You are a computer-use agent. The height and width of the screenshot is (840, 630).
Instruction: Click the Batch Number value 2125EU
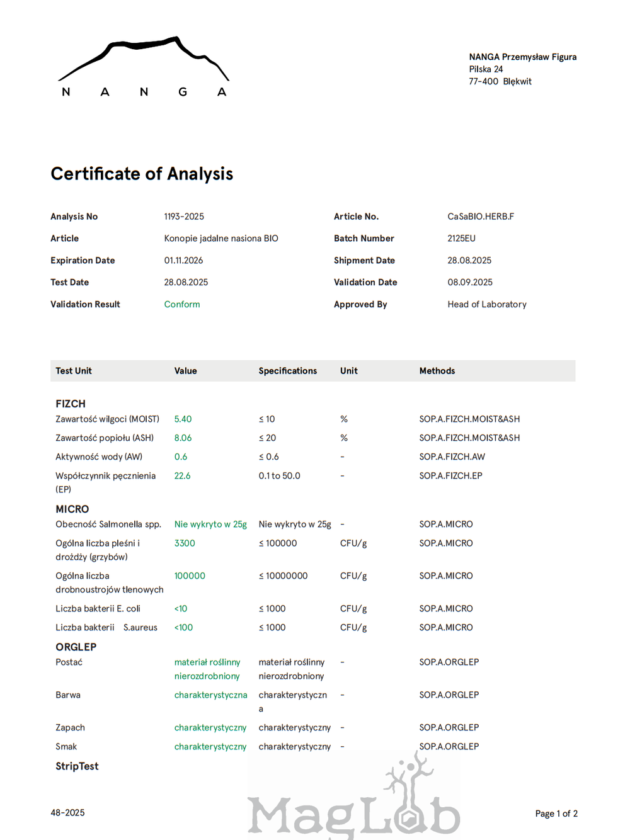[461, 239]
